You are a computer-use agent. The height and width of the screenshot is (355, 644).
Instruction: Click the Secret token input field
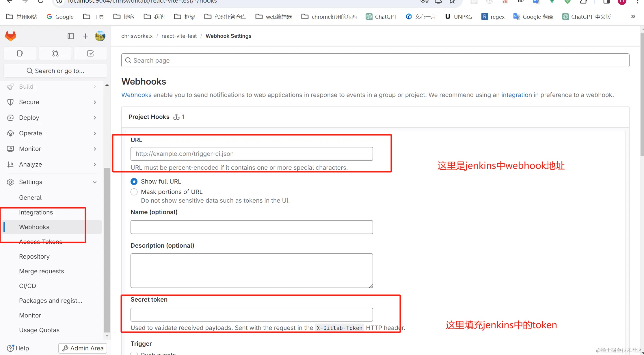252,315
